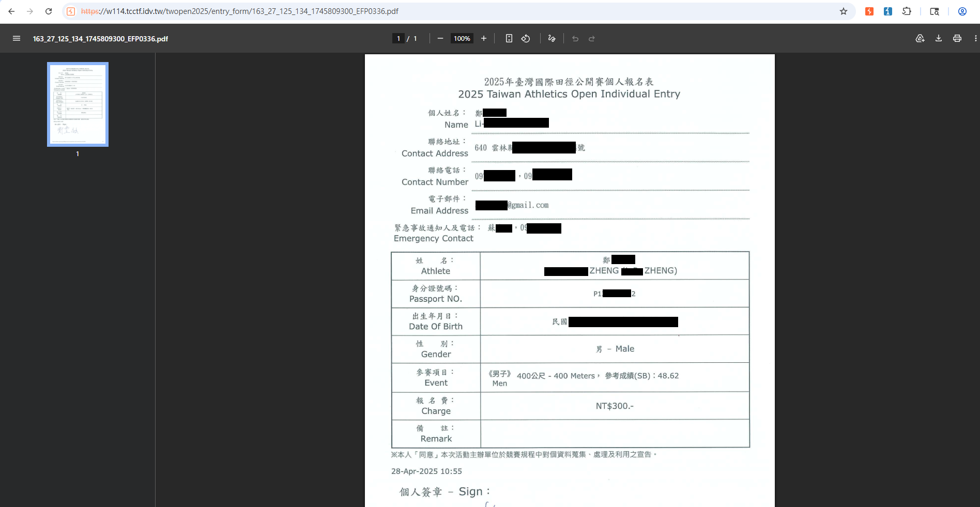Click the 100% zoom level field

462,38
